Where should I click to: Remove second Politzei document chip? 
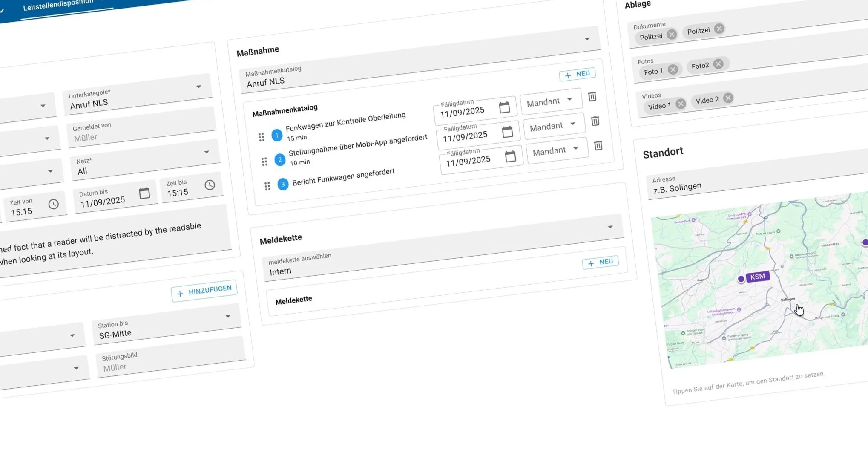tap(719, 29)
